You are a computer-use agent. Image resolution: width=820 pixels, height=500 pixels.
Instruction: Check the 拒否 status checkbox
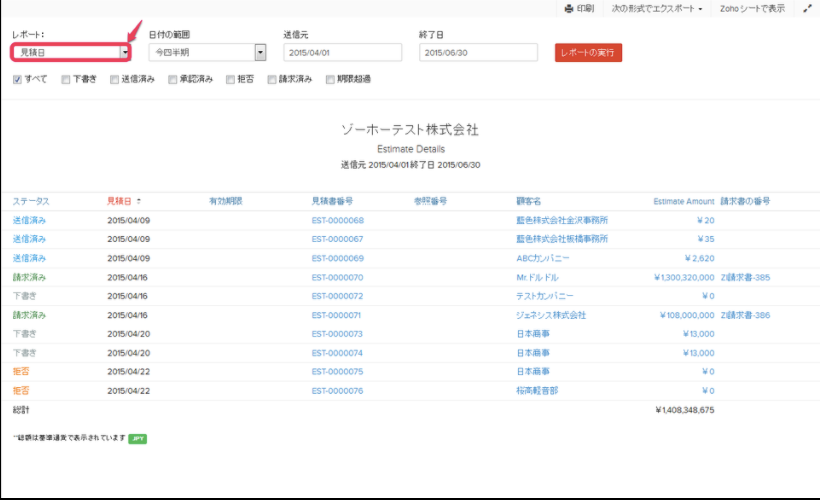[x=231, y=79]
